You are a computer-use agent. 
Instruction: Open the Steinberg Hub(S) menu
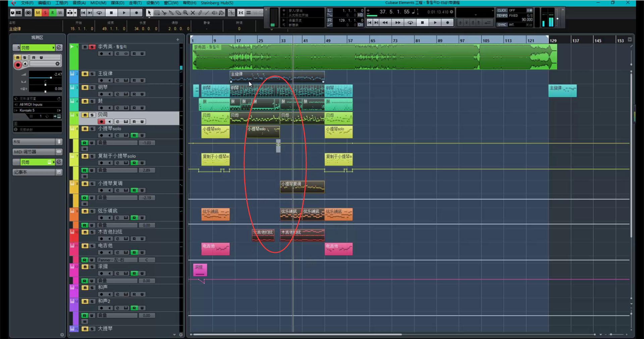[217, 3]
